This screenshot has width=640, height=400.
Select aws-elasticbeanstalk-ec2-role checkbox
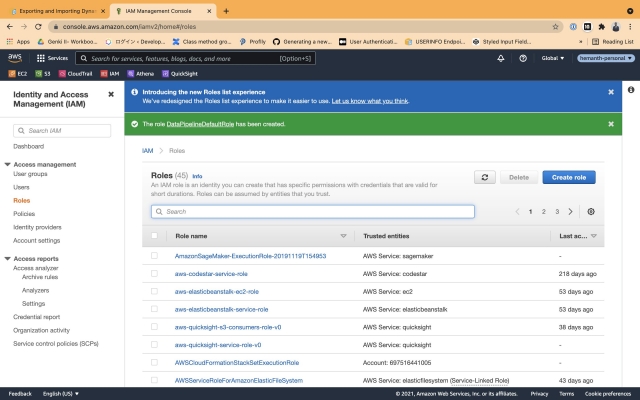[x=154, y=291]
